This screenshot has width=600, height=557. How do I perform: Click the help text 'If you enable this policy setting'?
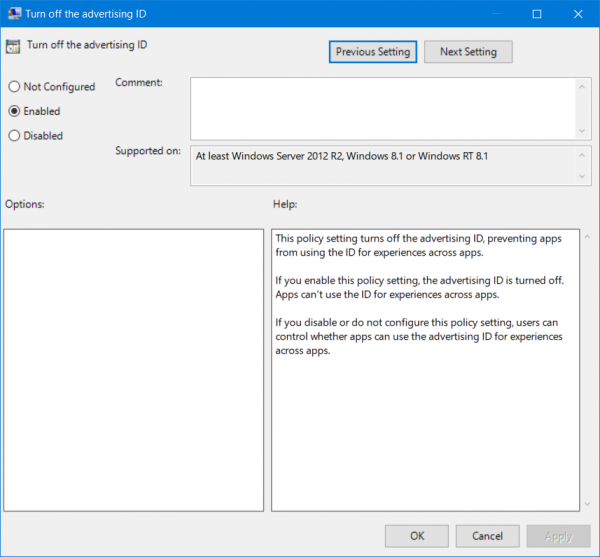pos(347,280)
